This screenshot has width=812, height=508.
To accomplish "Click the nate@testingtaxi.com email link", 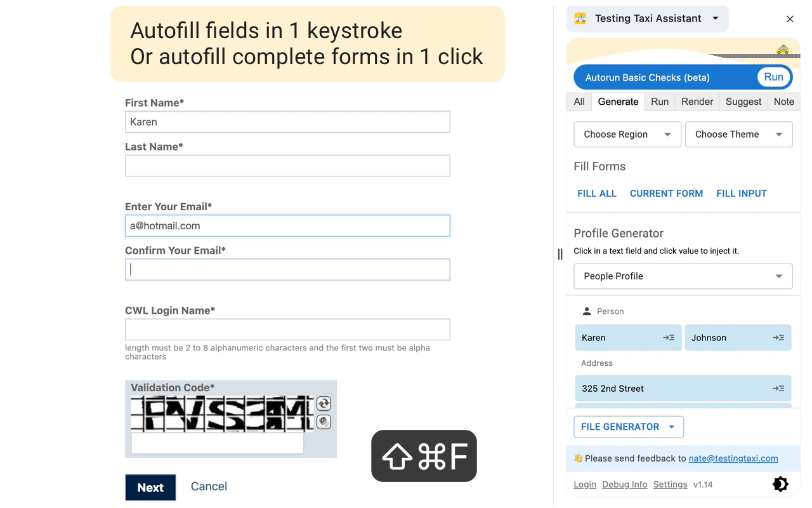I will pos(733,458).
